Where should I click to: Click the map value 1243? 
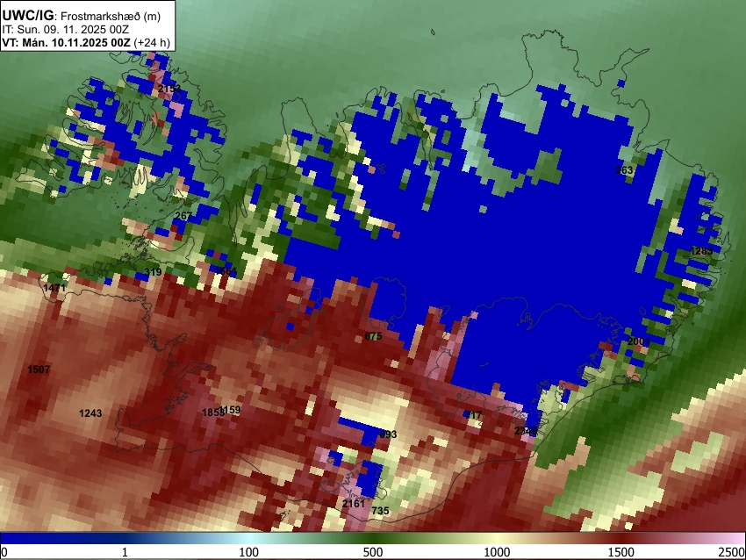click(90, 413)
